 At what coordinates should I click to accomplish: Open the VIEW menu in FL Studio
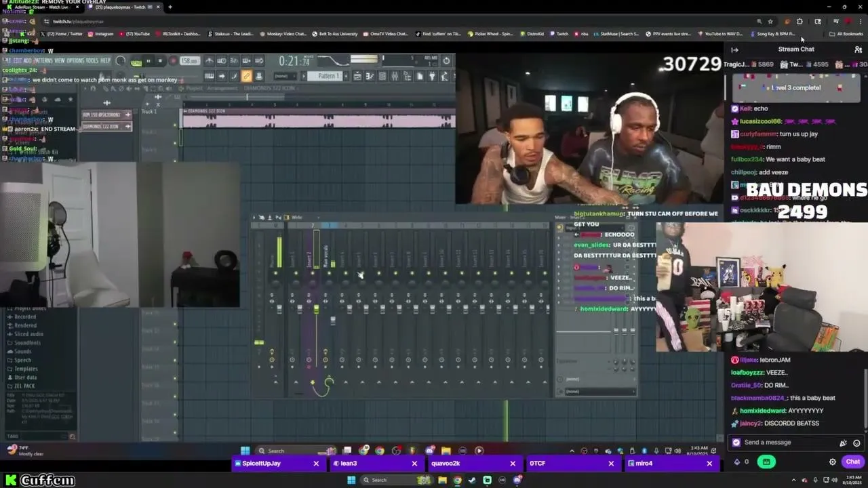(60, 60)
